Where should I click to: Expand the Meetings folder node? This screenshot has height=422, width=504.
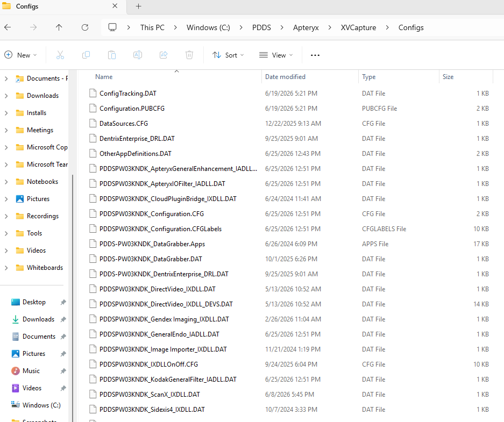[x=6, y=130]
